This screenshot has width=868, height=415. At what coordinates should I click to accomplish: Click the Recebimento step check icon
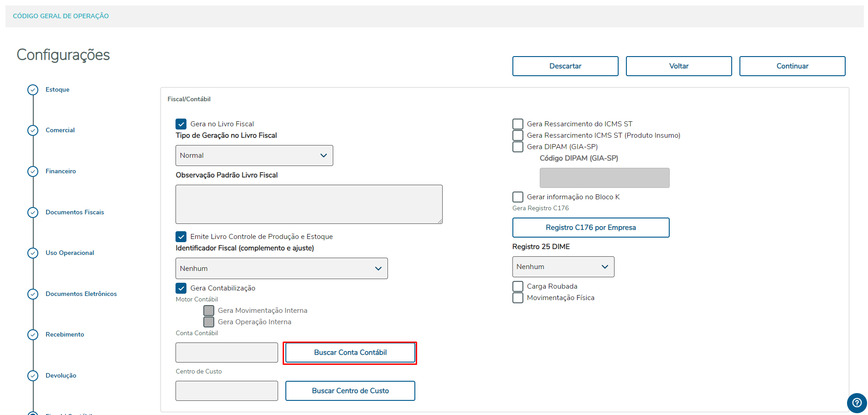point(33,335)
